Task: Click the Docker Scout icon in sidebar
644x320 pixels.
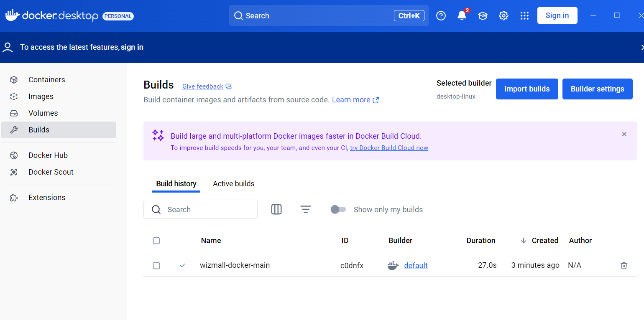Action: (14, 172)
